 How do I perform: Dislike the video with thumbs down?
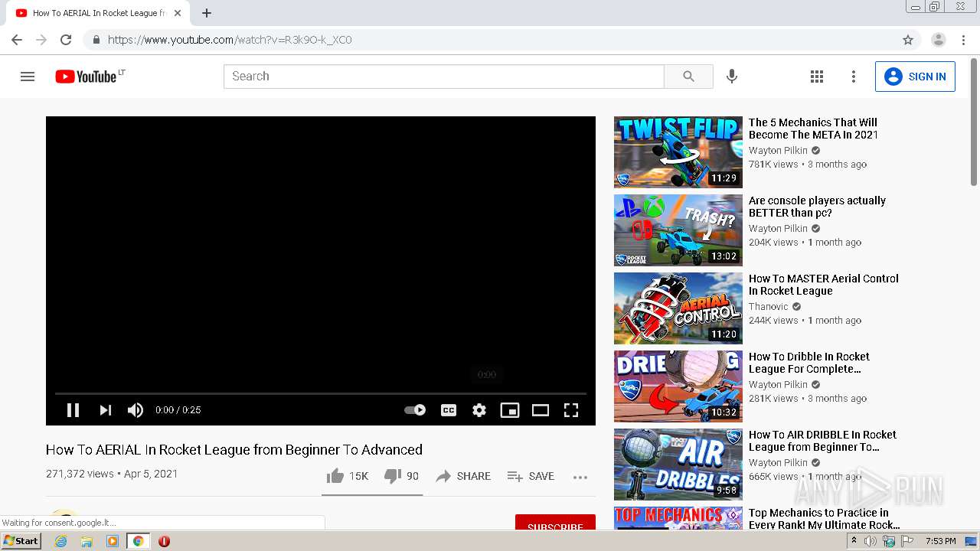pyautogui.click(x=401, y=476)
